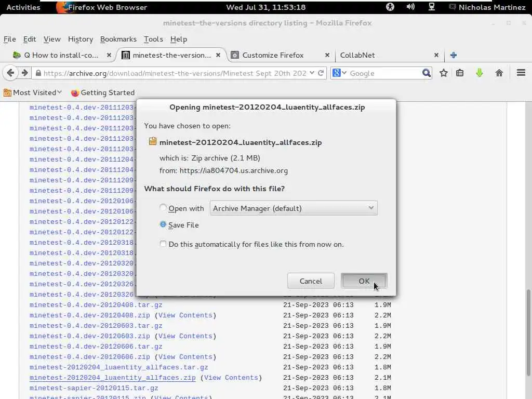
Task: Open the File menu
Action: (9, 39)
